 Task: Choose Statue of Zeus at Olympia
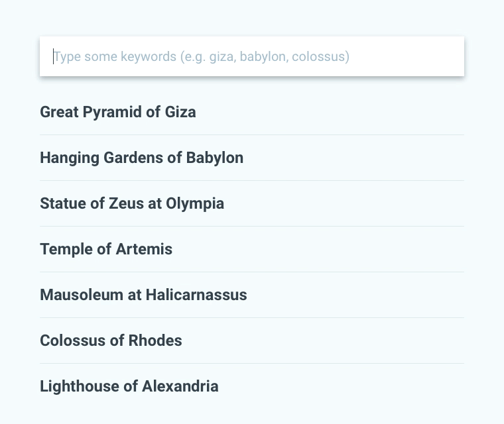tap(132, 203)
